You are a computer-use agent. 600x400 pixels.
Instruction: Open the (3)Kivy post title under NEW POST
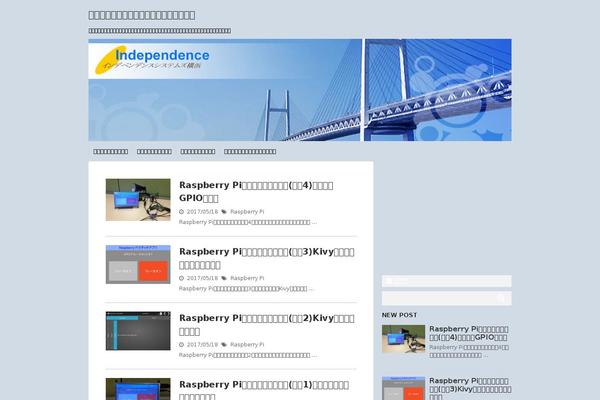(470, 389)
